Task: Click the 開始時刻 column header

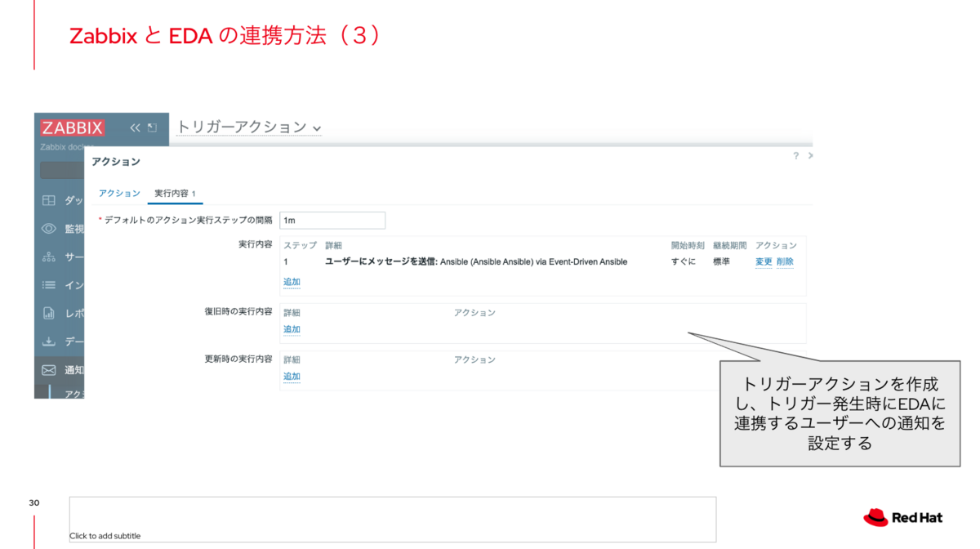Action: (688, 245)
